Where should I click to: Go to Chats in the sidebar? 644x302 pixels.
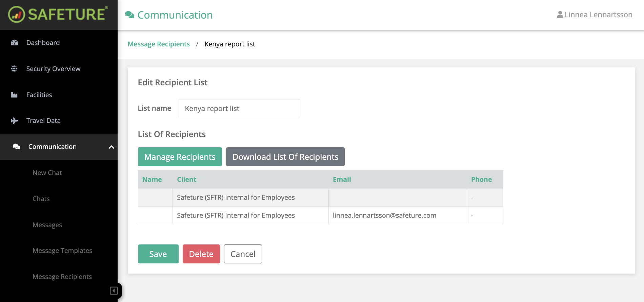(x=41, y=199)
